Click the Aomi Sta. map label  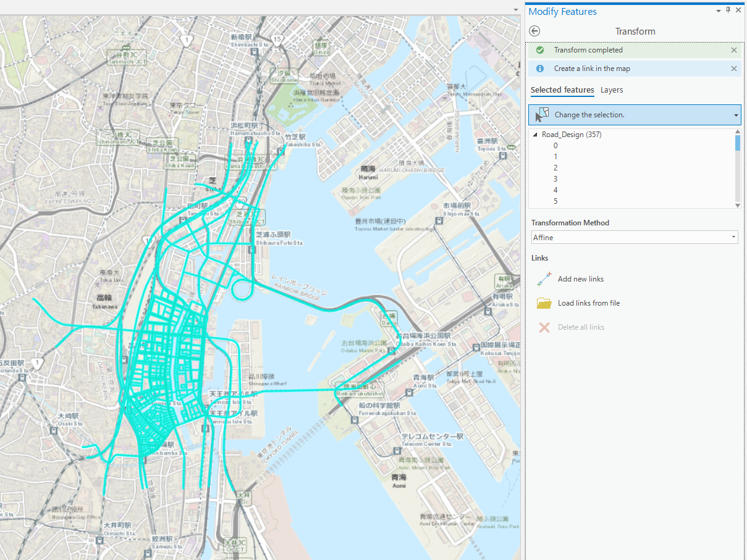(x=425, y=385)
